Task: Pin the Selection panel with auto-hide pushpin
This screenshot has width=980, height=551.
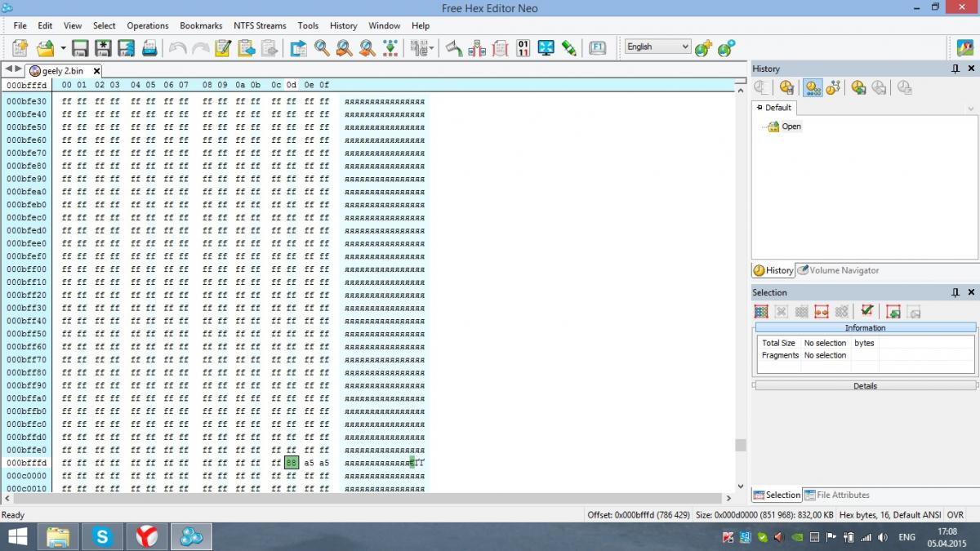Action: coord(955,292)
